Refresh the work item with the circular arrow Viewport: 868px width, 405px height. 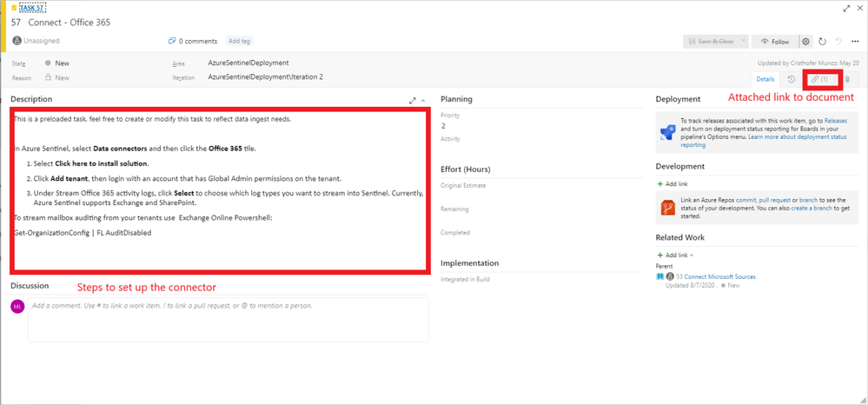(822, 42)
